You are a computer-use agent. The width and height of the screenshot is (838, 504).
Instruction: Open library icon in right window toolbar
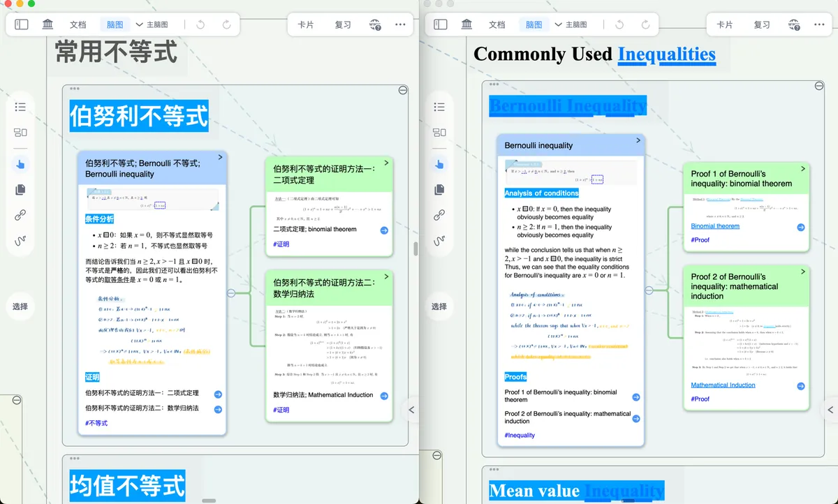tap(466, 24)
